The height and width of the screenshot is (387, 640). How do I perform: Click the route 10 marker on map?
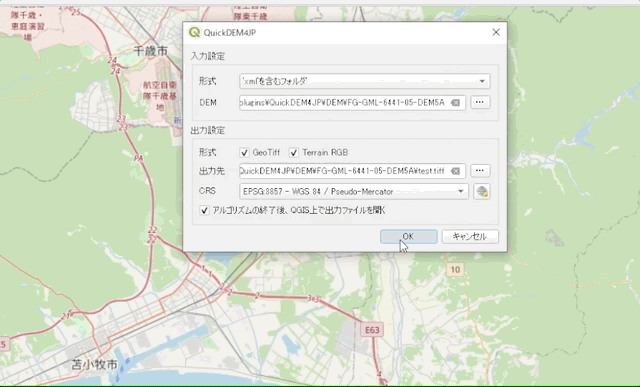(x=455, y=269)
